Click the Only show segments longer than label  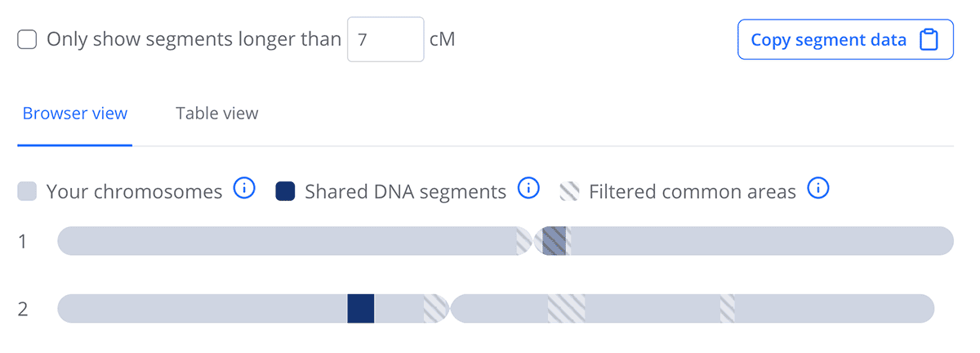[194, 39]
